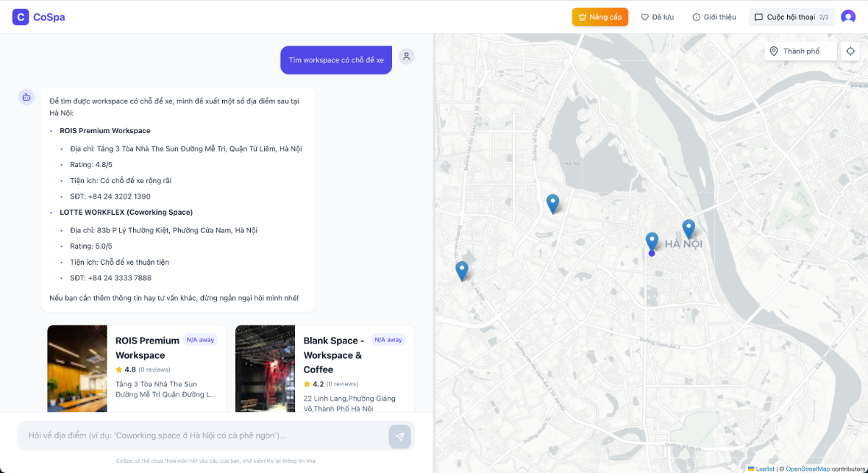Open the Giới thiệu menu item
The image size is (868, 473).
tap(714, 16)
